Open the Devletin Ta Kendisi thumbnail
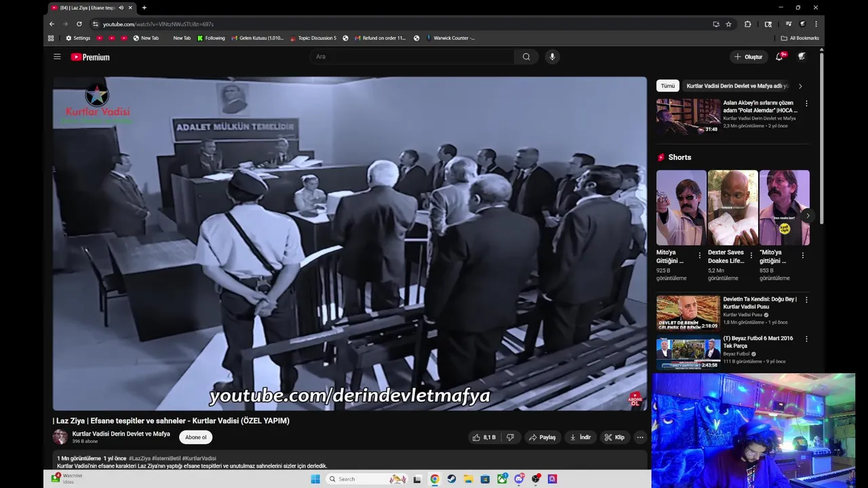868x488 pixels. (x=688, y=312)
